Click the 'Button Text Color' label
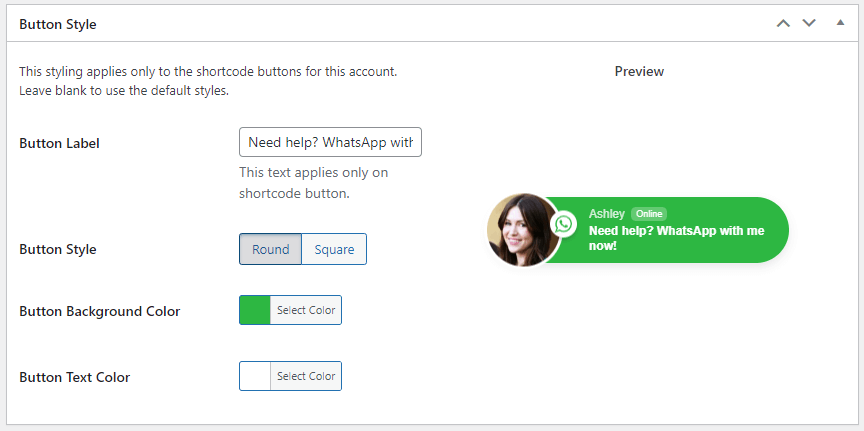 coord(75,377)
